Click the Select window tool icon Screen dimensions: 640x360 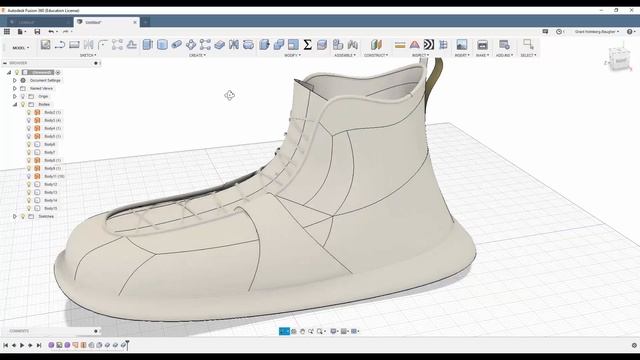point(528,44)
